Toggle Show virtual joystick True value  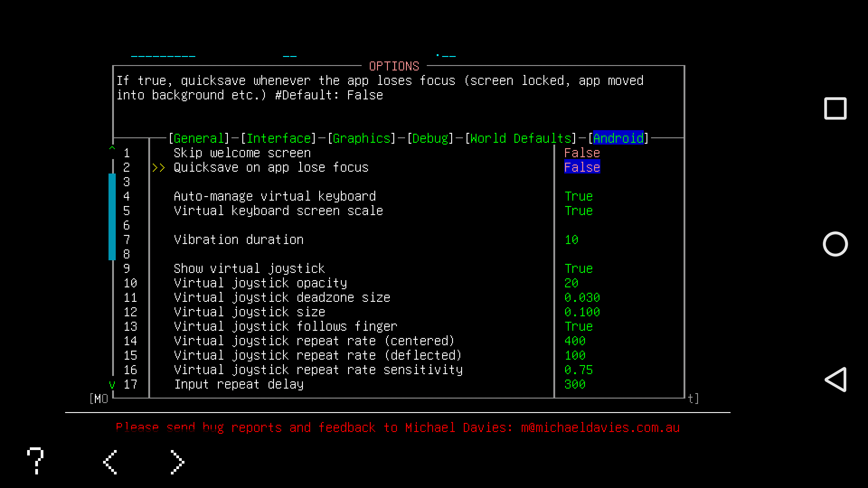(578, 269)
